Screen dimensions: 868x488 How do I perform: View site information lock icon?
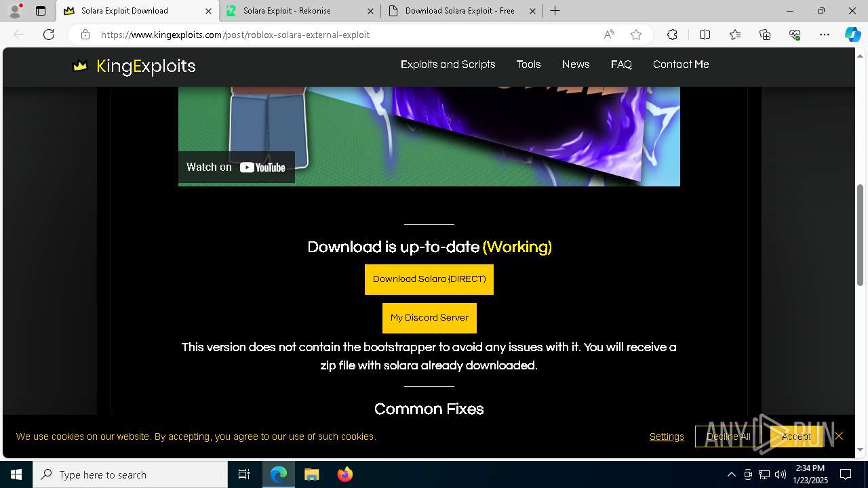click(x=85, y=35)
